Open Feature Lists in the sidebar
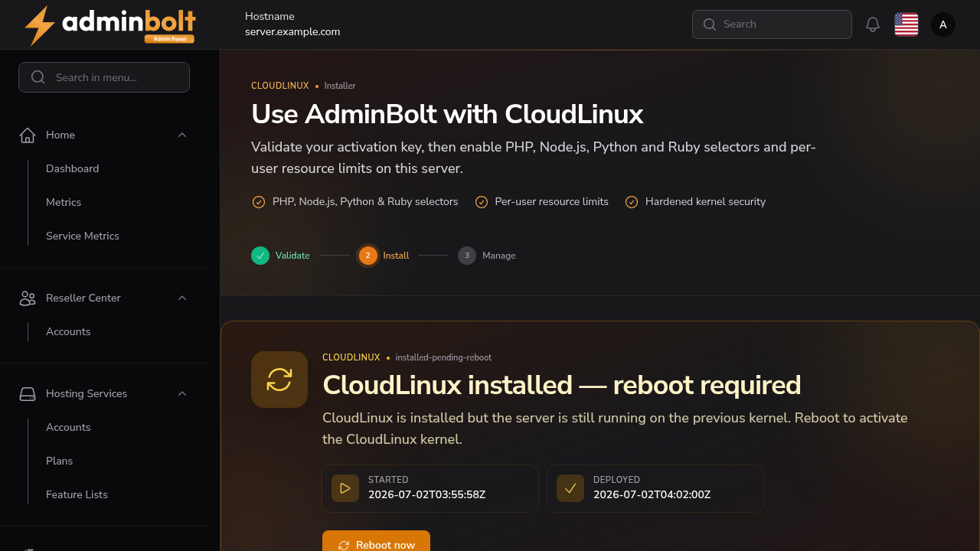This screenshot has width=980, height=551. tap(77, 494)
